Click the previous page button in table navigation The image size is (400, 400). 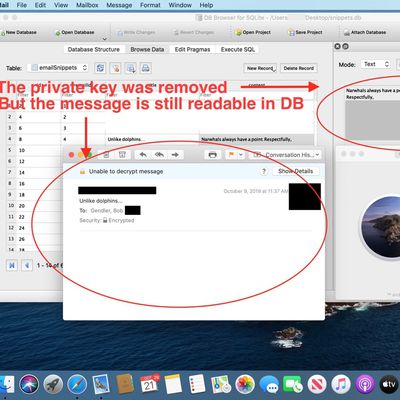coord(27,265)
